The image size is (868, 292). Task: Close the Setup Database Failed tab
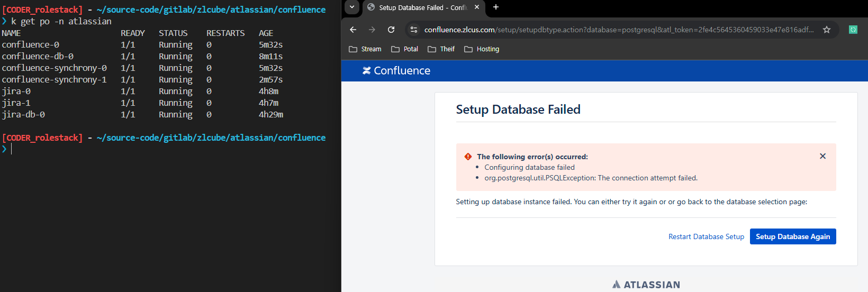point(477,7)
